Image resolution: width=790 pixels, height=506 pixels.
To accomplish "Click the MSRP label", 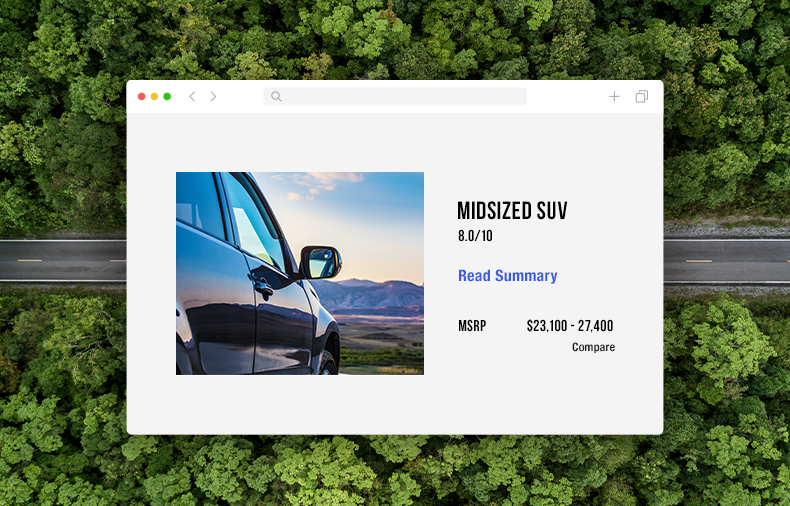I will (472, 326).
